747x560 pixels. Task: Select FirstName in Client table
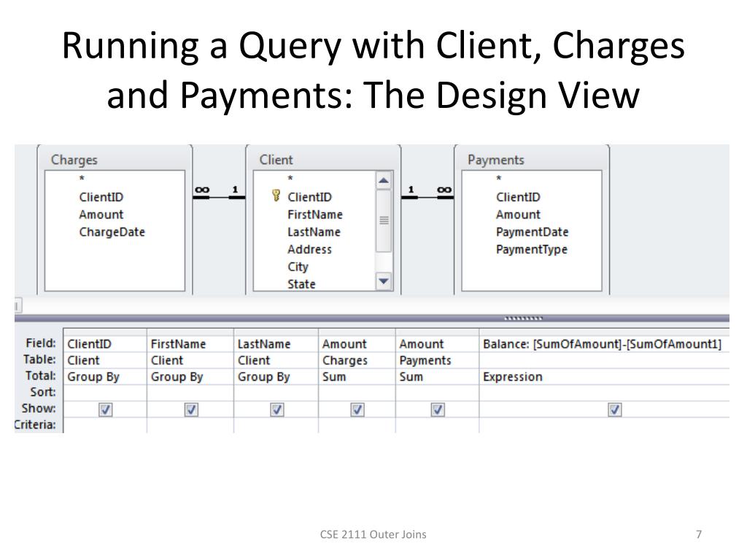315,215
